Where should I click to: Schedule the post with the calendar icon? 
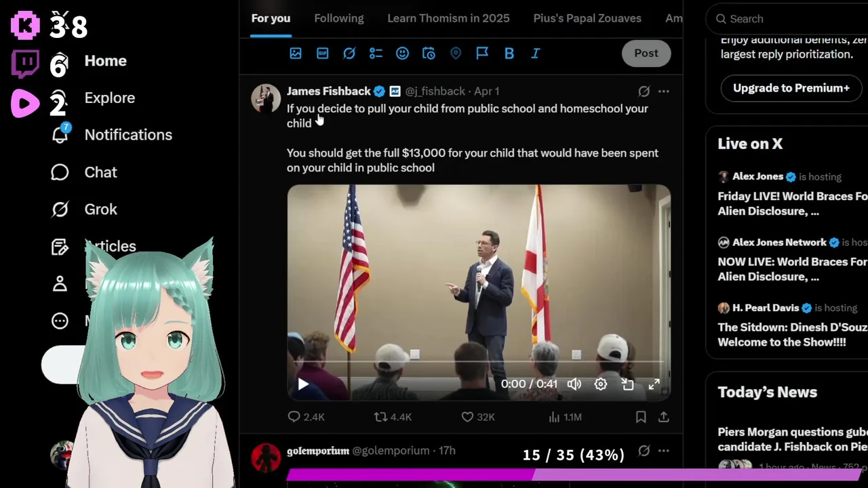pos(429,53)
